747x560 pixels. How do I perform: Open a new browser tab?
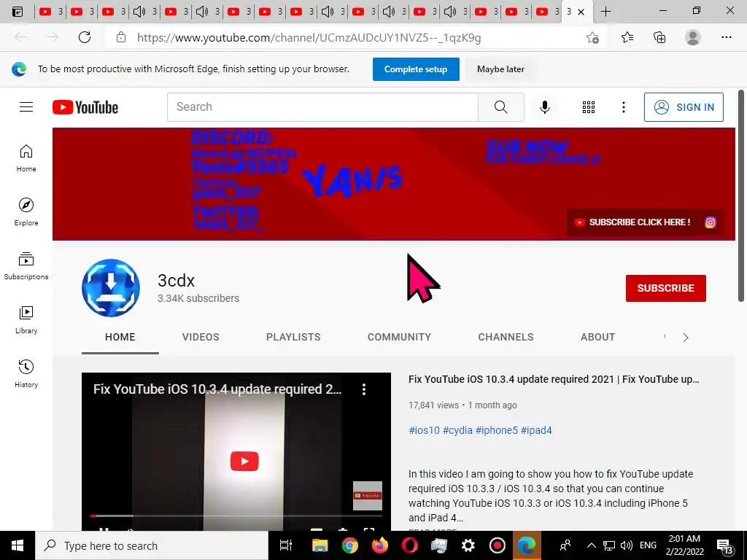click(x=605, y=12)
